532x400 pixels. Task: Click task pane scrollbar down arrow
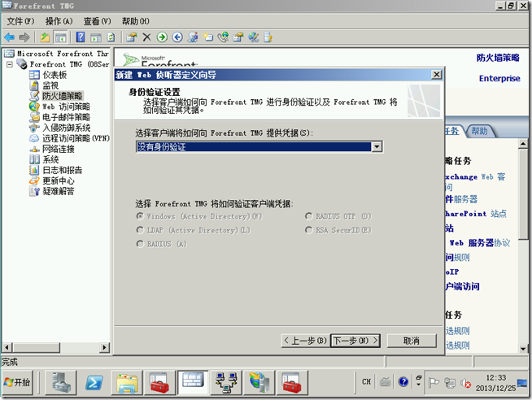coord(523,348)
